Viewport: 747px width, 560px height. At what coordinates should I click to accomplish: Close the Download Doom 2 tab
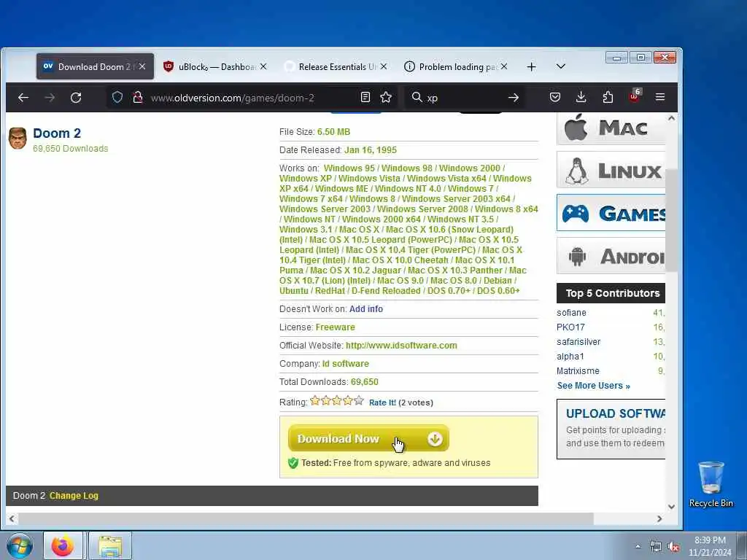pos(142,66)
